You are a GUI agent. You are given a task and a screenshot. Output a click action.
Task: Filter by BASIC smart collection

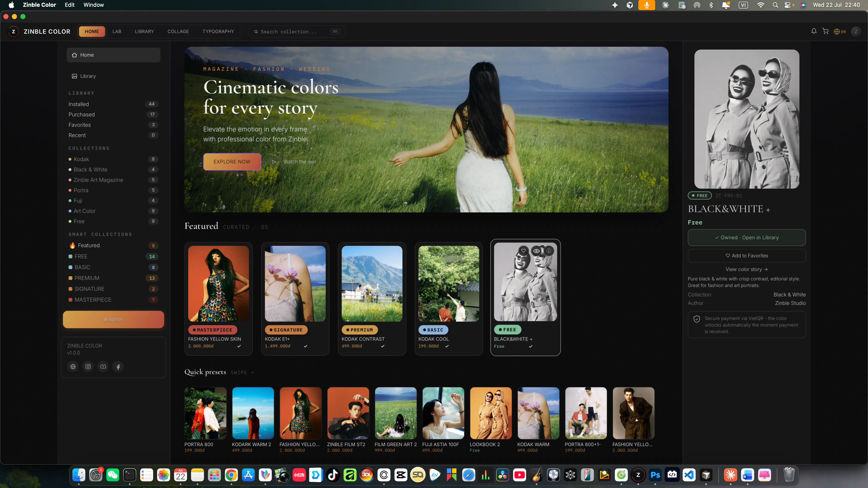tap(113, 267)
